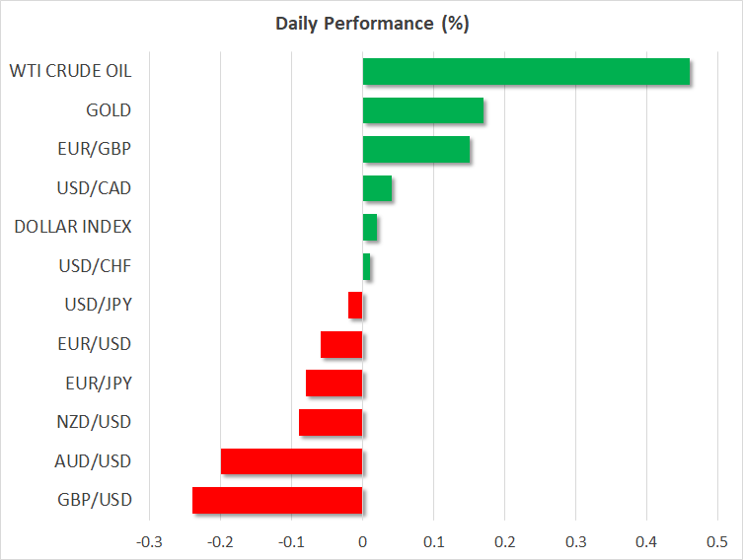
Task: Click the Daily Performance (%) chart title
Action: [x=371, y=24]
